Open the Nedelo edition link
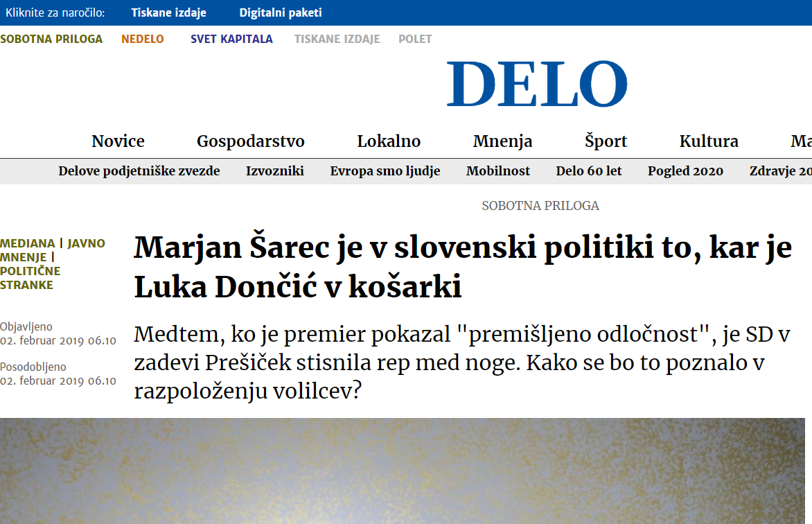812x524 pixels. [143, 39]
